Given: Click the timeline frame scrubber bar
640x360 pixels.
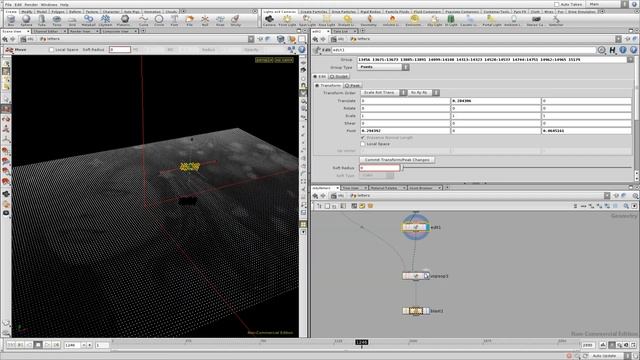Looking at the screenshot, I should point(345,345).
